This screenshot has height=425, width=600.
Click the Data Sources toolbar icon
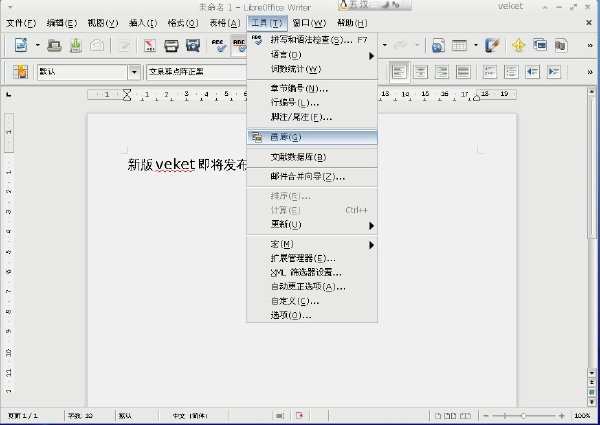pyautogui.click(x=561, y=46)
